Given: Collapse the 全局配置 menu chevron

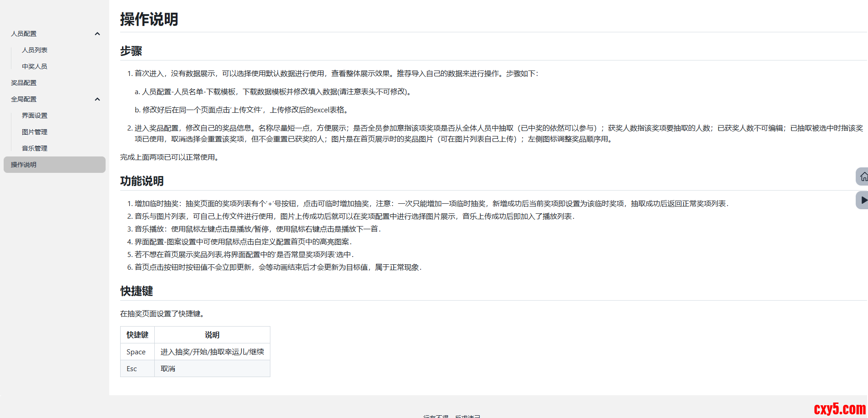Looking at the screenshot, I should tap(97, 99).
